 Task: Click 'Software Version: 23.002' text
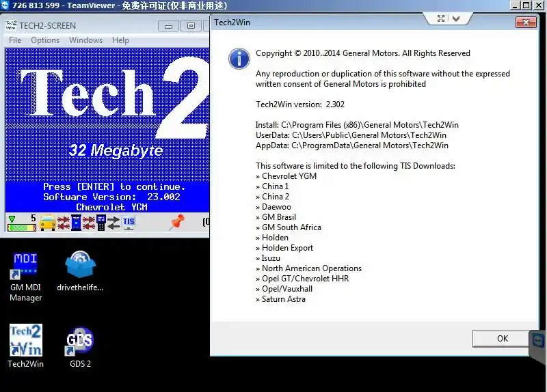[111, 197]
